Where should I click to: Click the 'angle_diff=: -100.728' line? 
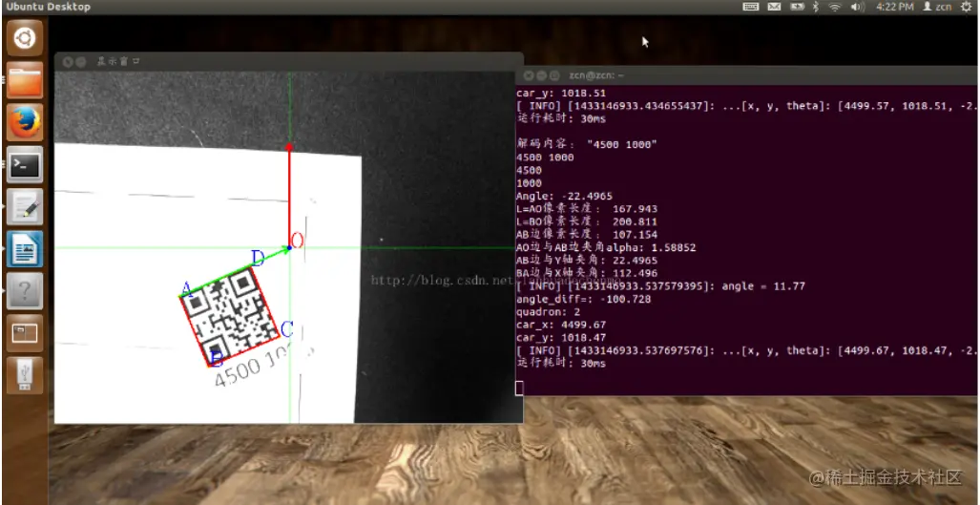(583, 300)
